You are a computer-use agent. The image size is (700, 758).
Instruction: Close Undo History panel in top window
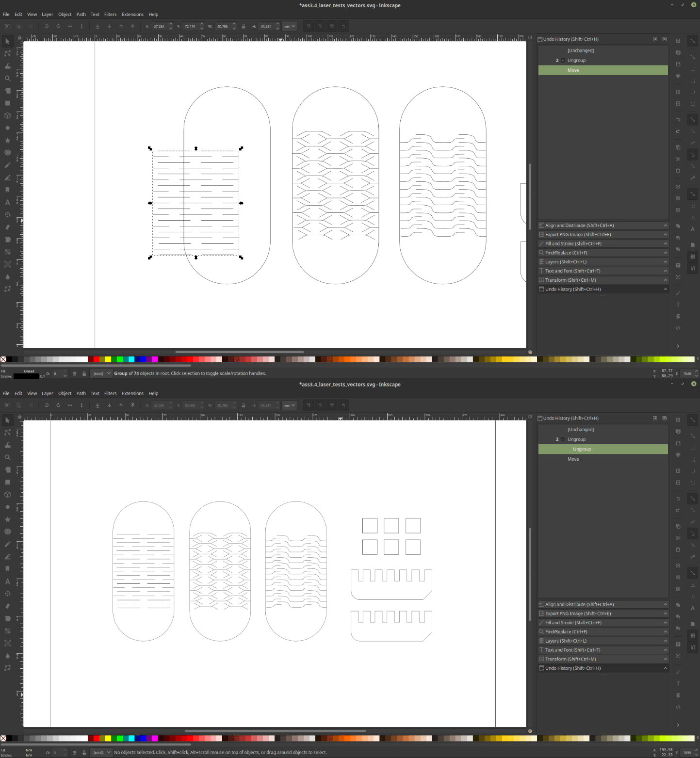point(665,39)
